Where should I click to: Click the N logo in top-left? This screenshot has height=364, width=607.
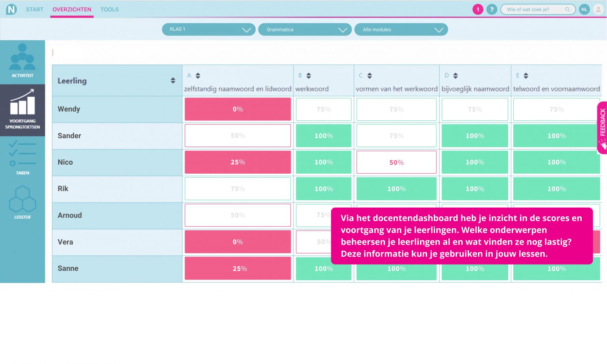click(11, 9)
